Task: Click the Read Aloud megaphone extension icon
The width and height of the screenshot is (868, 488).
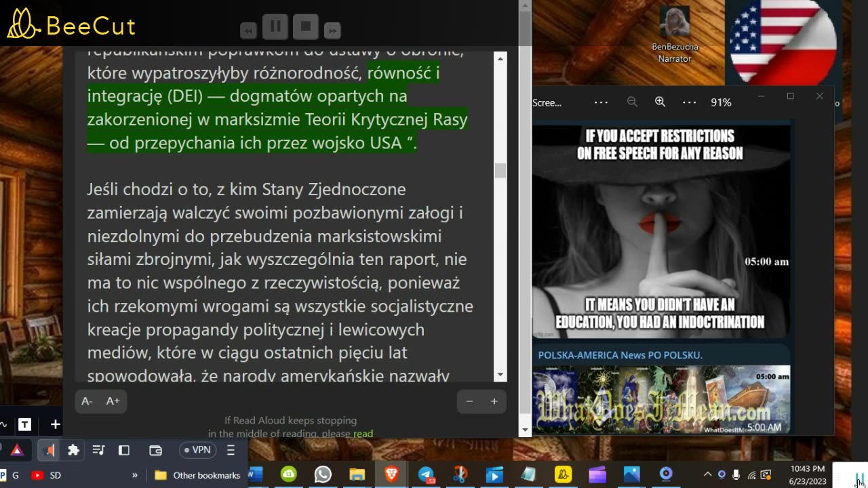Action: (x=49, y=450)
